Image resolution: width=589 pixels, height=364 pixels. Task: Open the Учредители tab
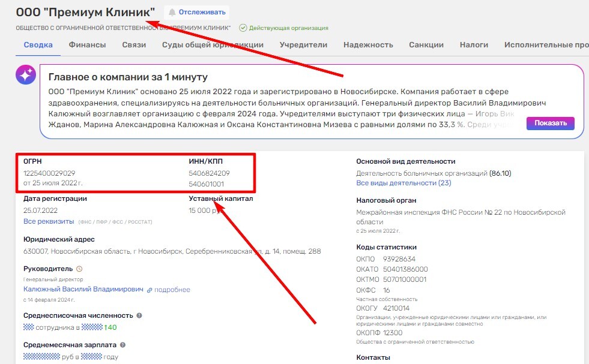point(303,44)
